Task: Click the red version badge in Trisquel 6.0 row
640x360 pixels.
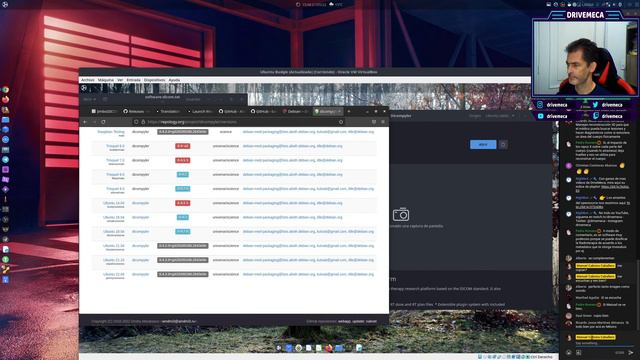Action: tap(182, 146)
